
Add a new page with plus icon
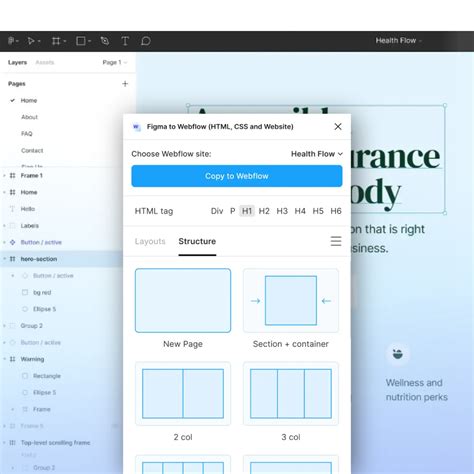125,84
